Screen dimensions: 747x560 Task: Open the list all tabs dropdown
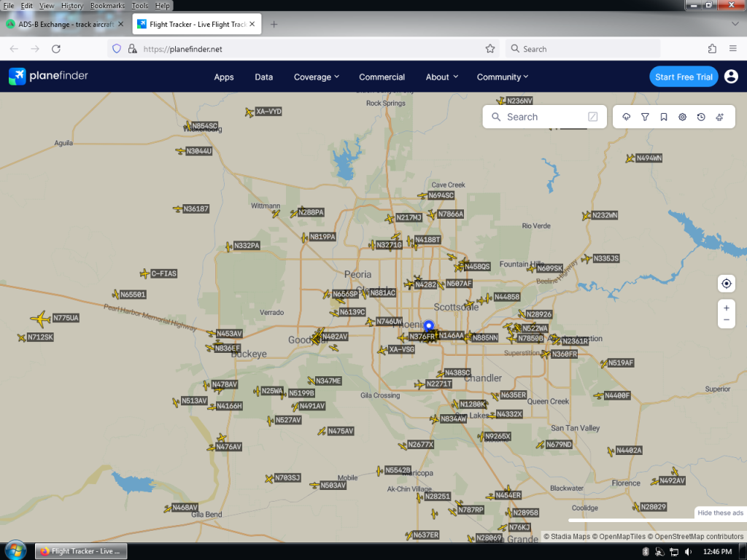(x=735, y=24)
